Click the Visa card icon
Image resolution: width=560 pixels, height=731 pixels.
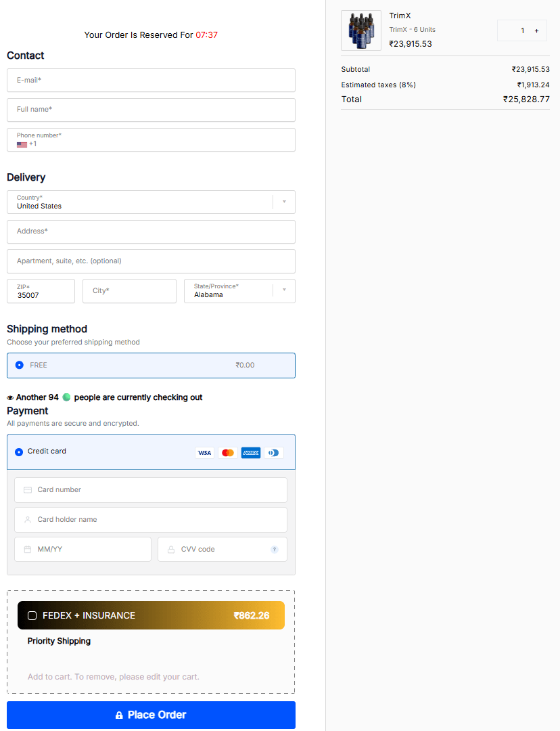tap(204, 452)
